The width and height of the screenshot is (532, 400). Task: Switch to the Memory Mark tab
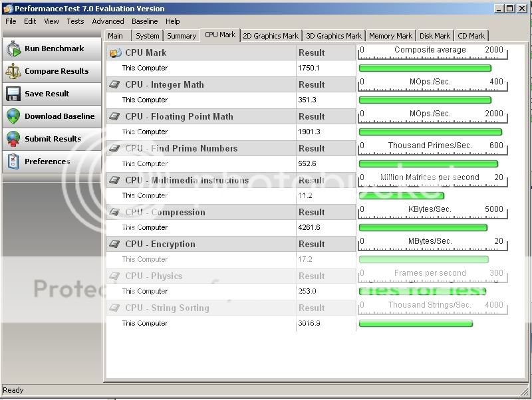click(390, 36)
